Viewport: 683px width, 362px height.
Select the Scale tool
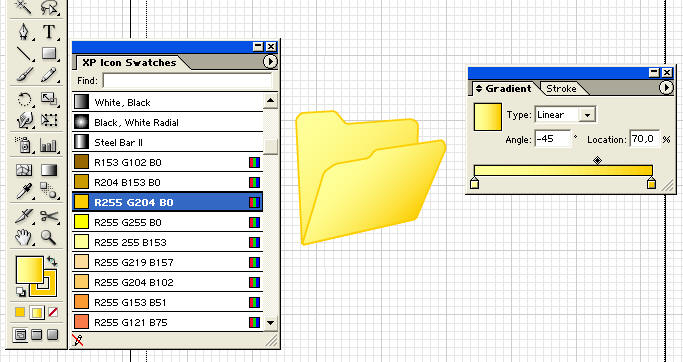coord(49,99)
